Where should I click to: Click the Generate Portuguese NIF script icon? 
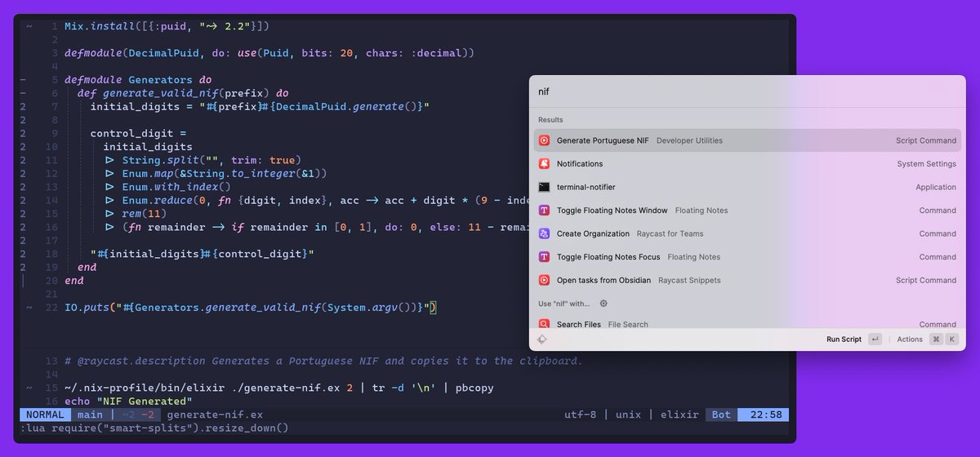(544, 140)
